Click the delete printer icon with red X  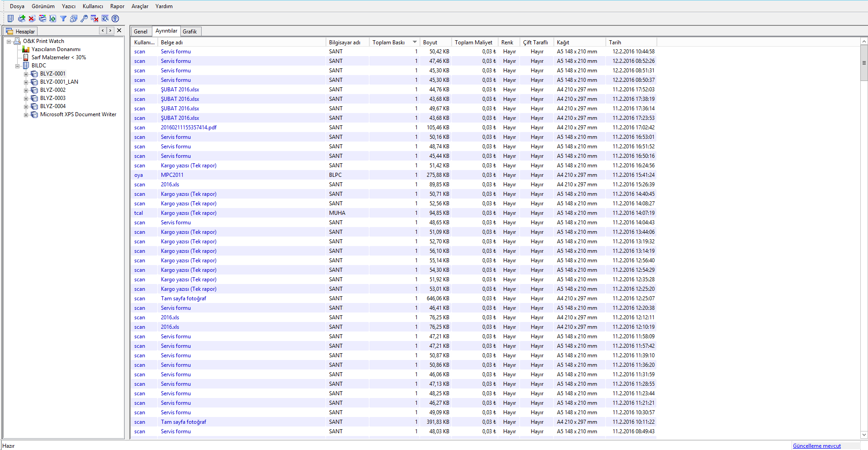coord(32,19)
